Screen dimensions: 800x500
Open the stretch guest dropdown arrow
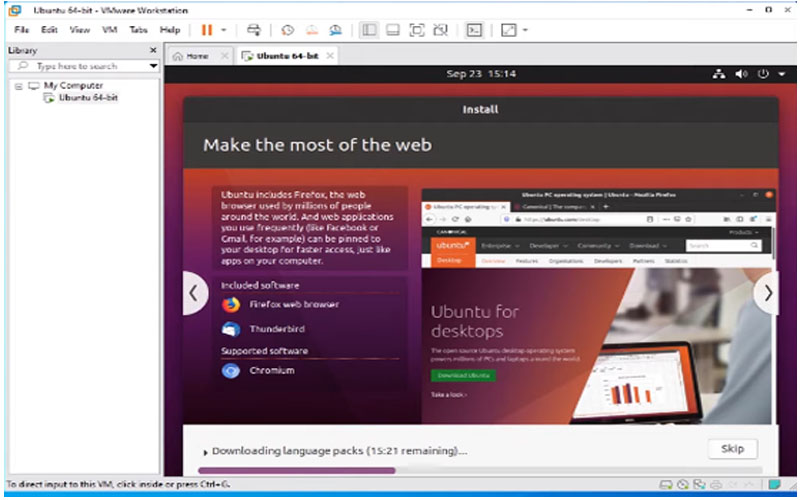pyautogui.click(x=525, y=30)
